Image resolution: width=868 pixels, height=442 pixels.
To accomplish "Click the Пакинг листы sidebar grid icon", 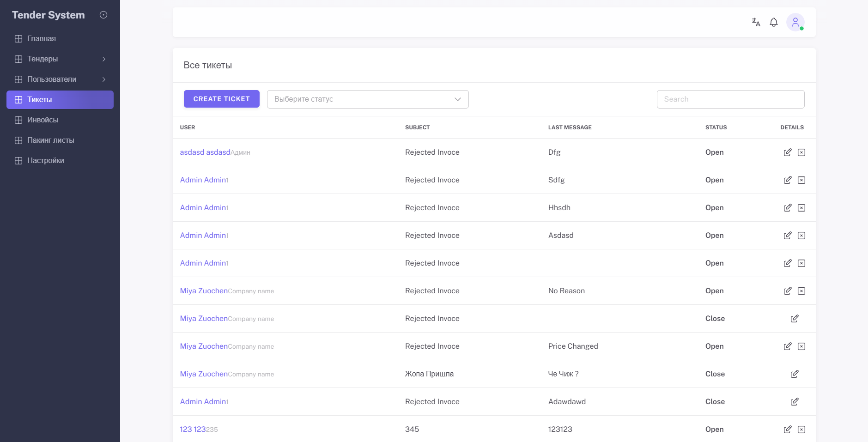I will pyautogui.click(x=18, y=140).
